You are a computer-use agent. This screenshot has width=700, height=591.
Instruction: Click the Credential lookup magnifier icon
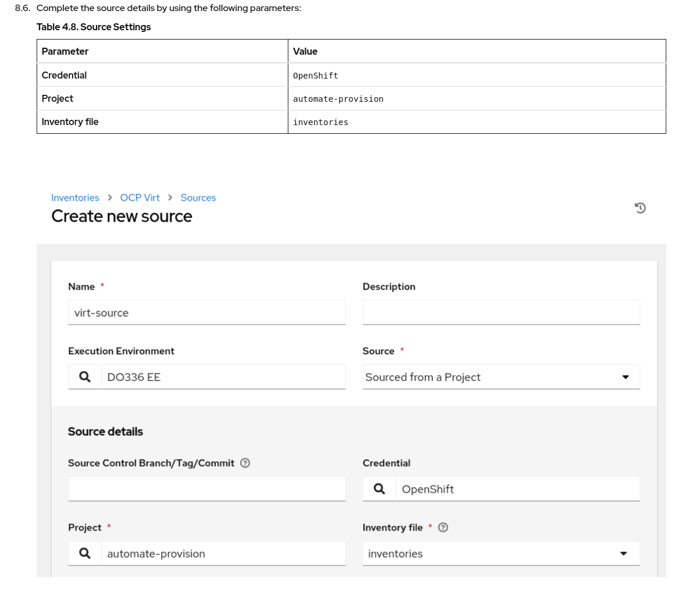(x=379, y=489)
